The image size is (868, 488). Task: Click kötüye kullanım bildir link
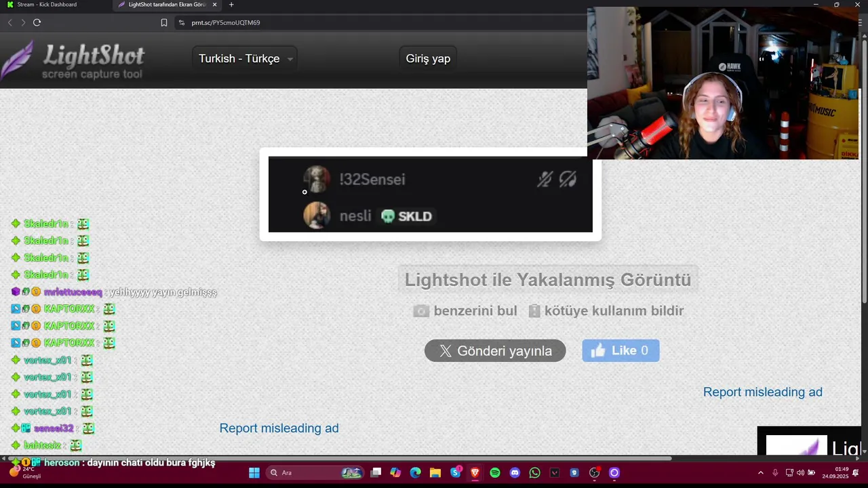click(614, 311)
